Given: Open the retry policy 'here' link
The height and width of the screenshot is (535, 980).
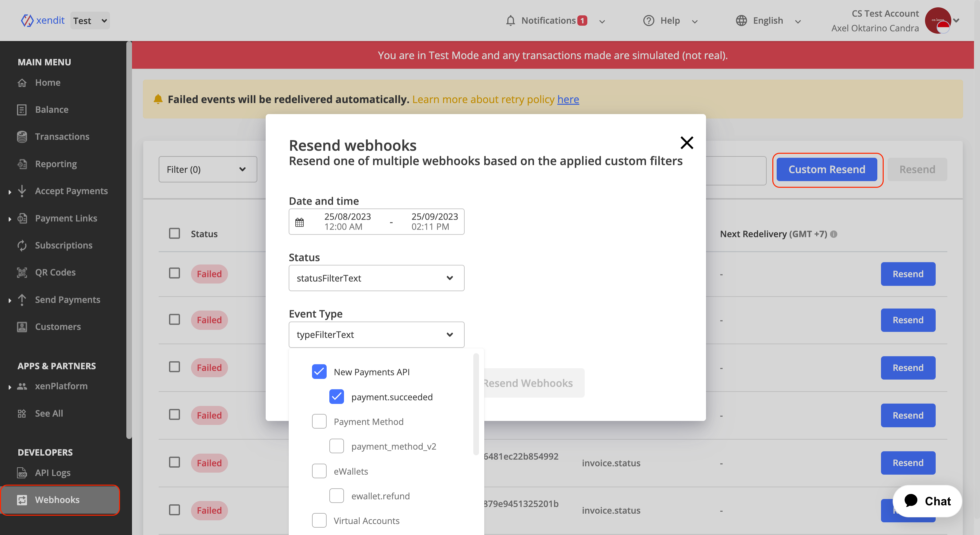Looking at the screenshot, I should [568, 99].
